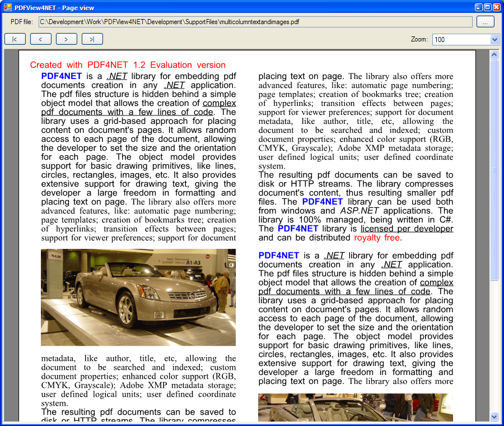This screenshot has height=426, width=504.
Task: Click the red evaluation version header line
Action: pos(128,65)
